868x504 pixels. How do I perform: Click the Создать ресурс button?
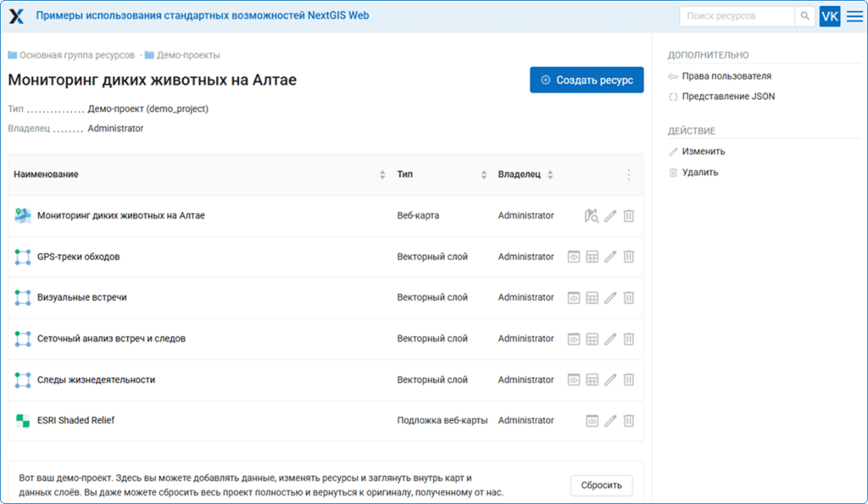[587, 80]
